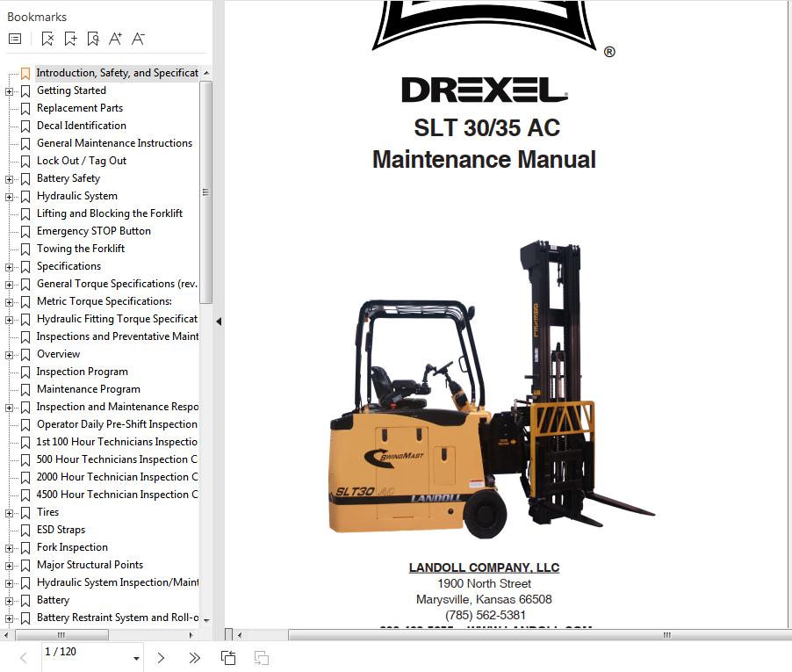
Task: Expand the Specifications bookmark
Action: (x=9, y=267)
